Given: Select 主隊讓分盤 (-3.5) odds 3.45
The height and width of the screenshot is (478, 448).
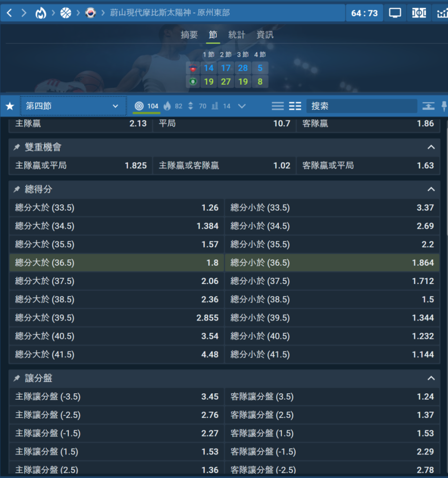Looking at the screenshot, I should [x=117, y=397].
